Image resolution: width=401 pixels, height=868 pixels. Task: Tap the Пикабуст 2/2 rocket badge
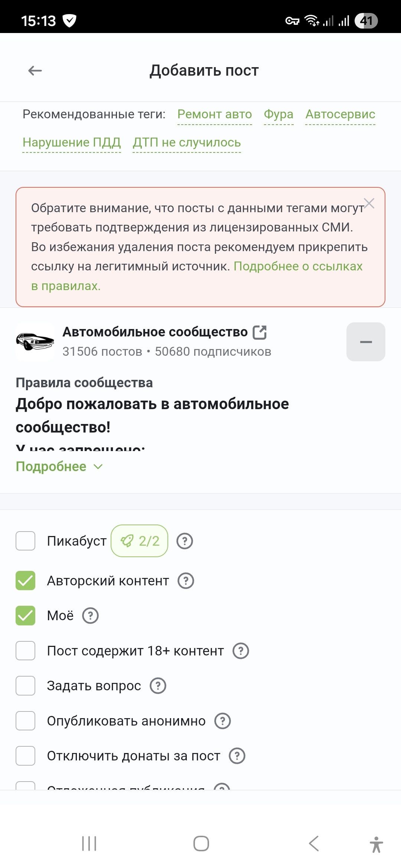point(140,541)
